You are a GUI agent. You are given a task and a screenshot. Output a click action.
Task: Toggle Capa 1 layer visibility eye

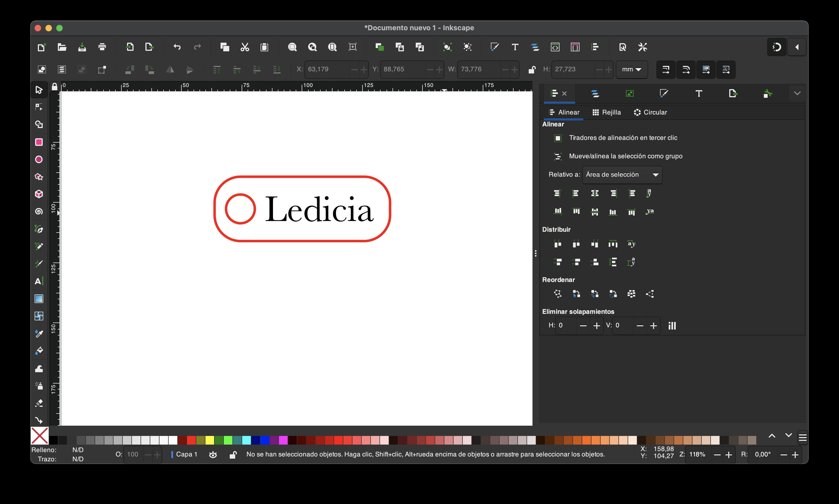pyautogui.click(x=213, y=454)
